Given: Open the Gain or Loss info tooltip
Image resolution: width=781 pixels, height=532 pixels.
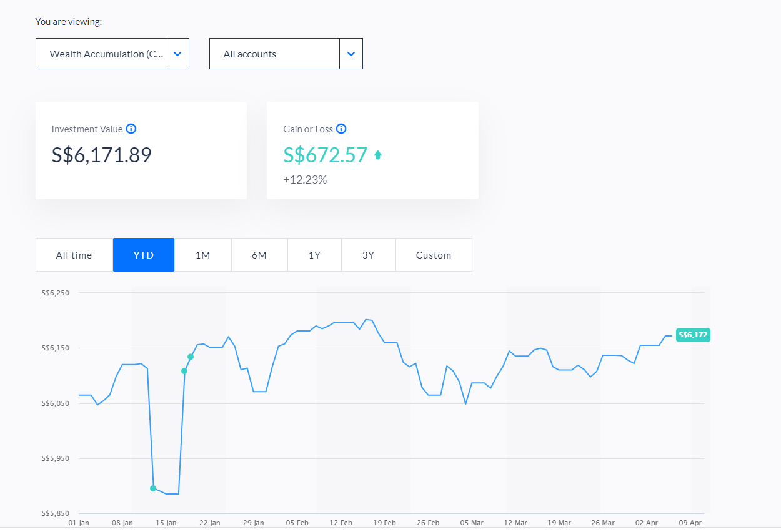Looking at the screenshot, I should pyautogui.click(x=341, y=129).
